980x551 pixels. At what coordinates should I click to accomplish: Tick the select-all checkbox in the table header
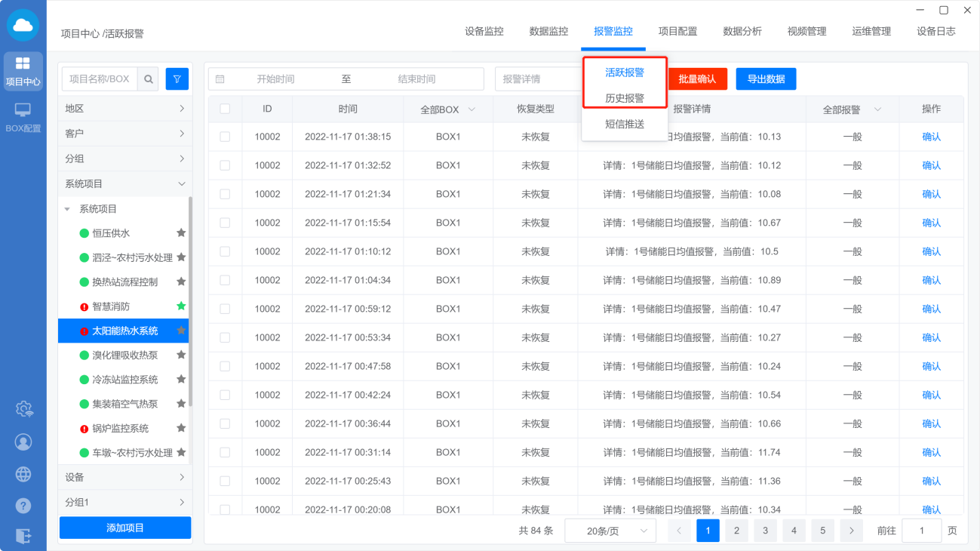point(225,109)
